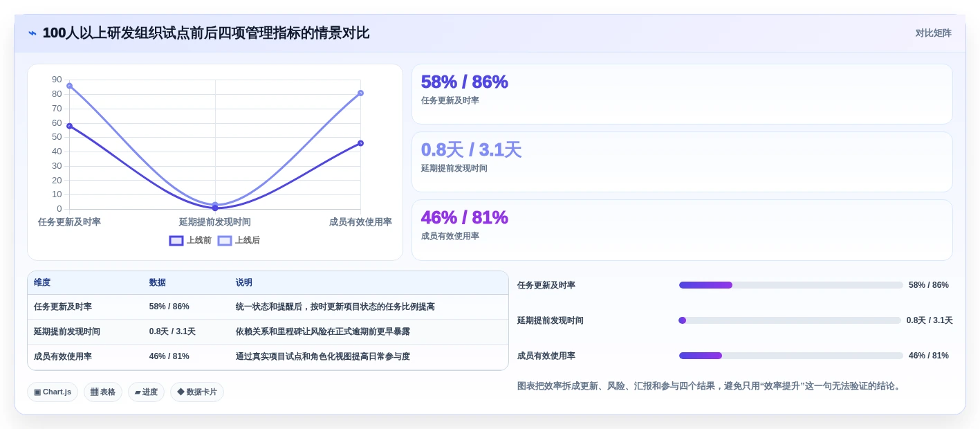Click the 进度 tag chip
The image size is (980, 429).
[x=146, y=392]
